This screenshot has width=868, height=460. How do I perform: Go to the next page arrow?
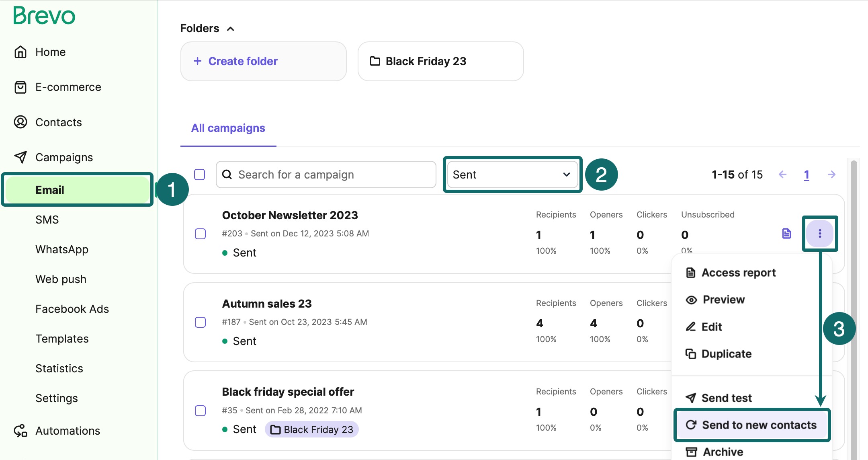pos(831,175)
